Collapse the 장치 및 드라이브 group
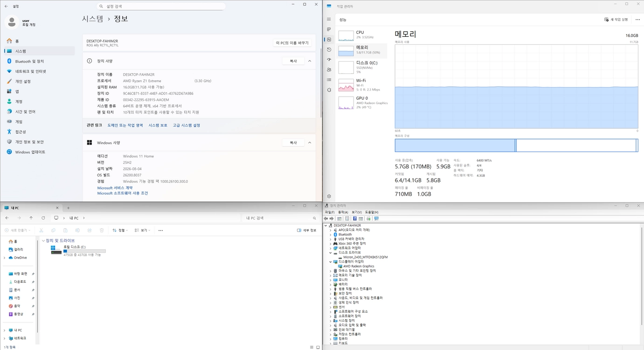Screen dimensions: 644x350 coord(43,241)
